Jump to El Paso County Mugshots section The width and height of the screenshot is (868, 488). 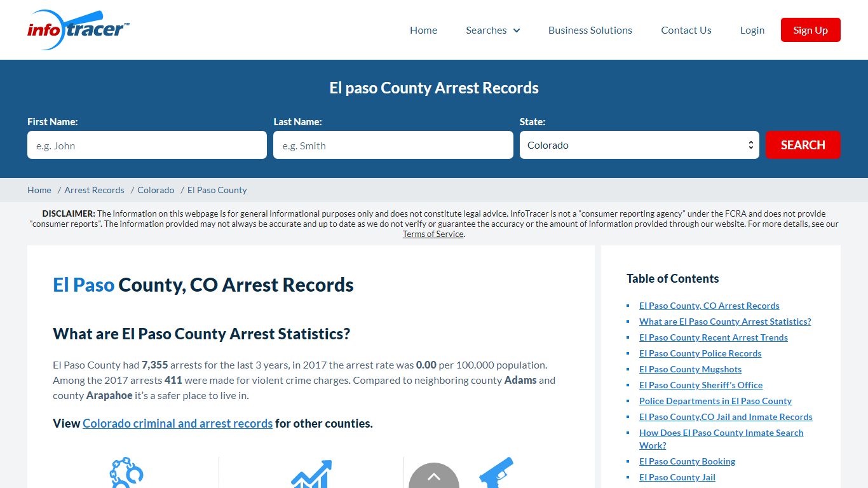pyautogui.click(x=690, y=369)
